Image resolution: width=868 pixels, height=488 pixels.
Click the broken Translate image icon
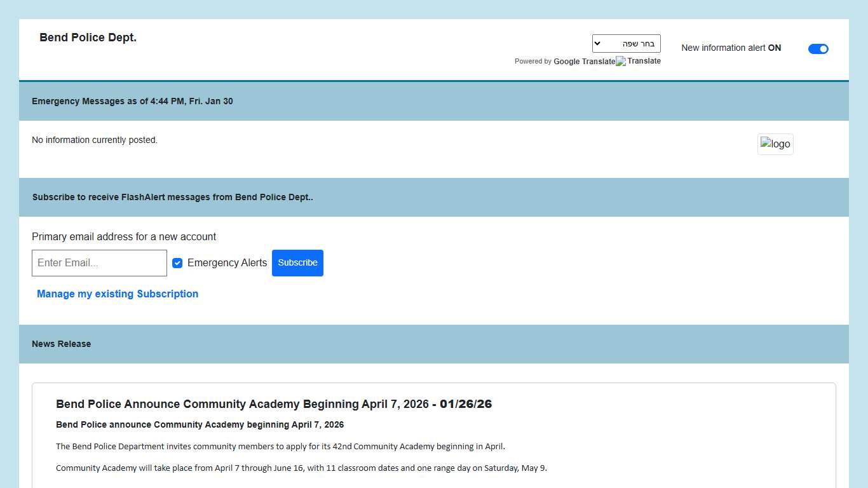[x=621, y=62]
